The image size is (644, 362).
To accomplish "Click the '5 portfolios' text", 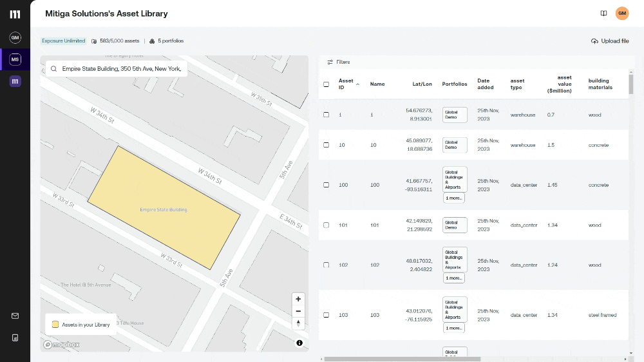I will pyautogui.click(x=171, y=41).
